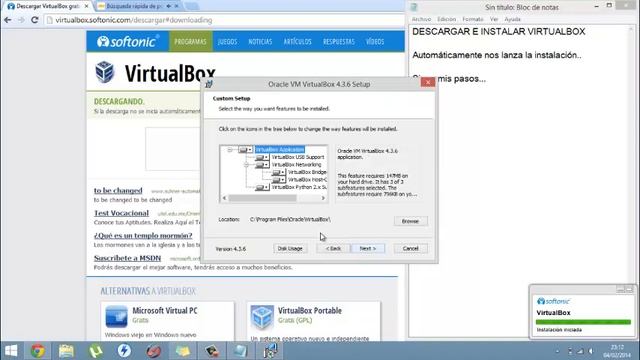Select VirtualBox Networking in feature tree
Viewport: 640px width, 360px height.
[297, 165]
